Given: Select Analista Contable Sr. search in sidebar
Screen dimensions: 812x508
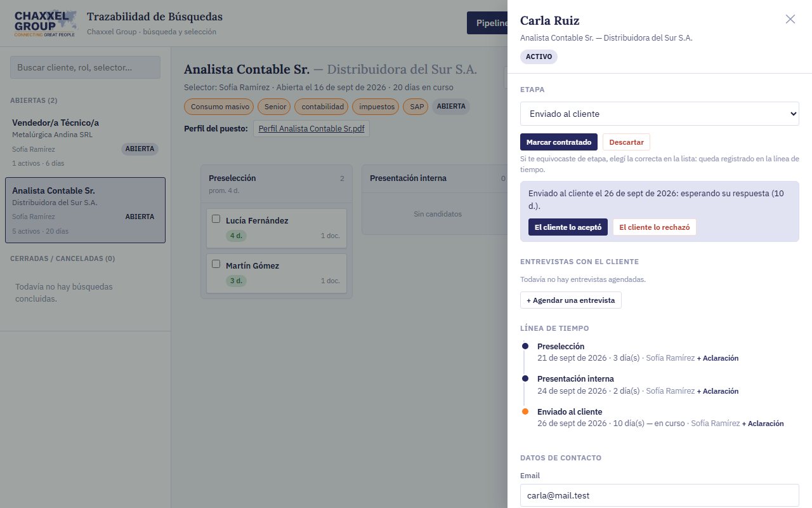Looking at the screenshot, I should click(85, 210).
